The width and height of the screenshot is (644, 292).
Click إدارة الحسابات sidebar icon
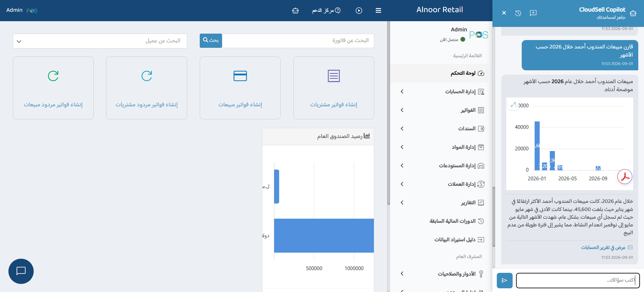point(481,92)
